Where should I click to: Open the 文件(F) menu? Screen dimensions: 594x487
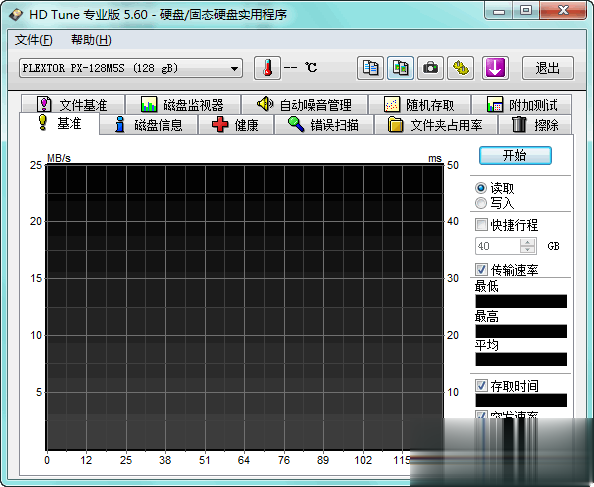pos(34,40)
